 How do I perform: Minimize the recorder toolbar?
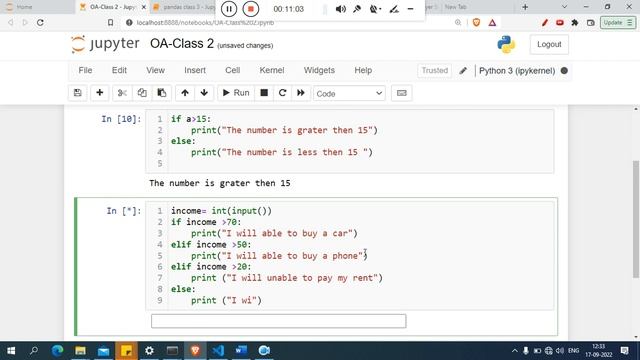coord(411,9)
